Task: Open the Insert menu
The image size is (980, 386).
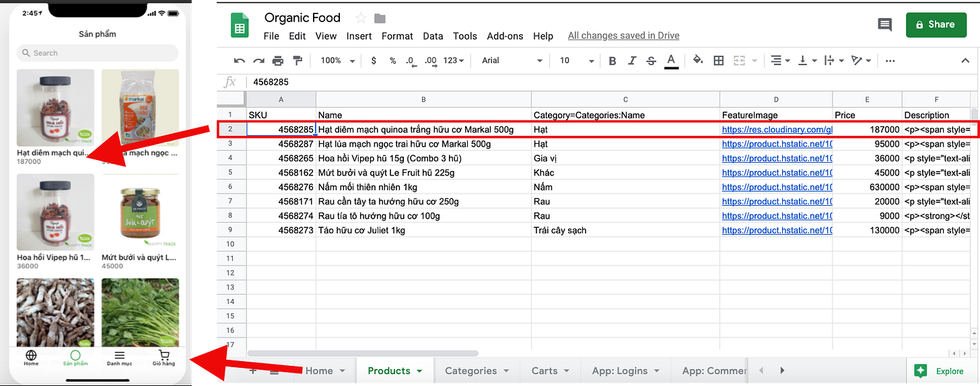Action: point(359,36)
